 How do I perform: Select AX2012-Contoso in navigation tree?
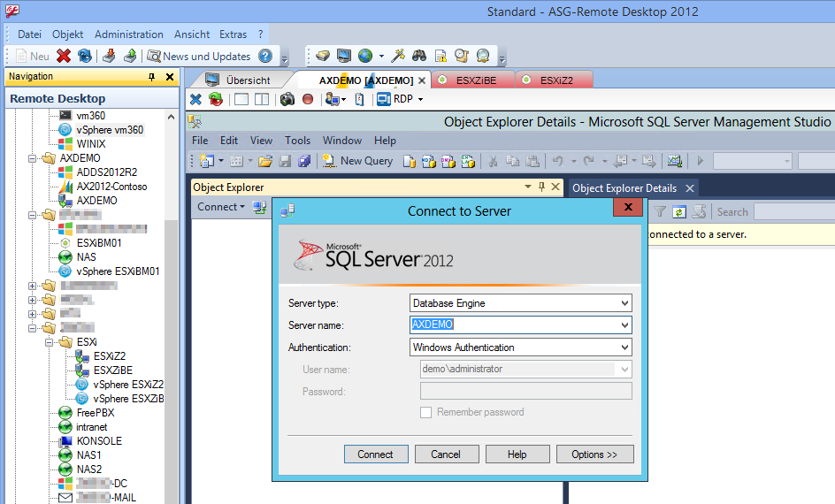pos(111,187)
